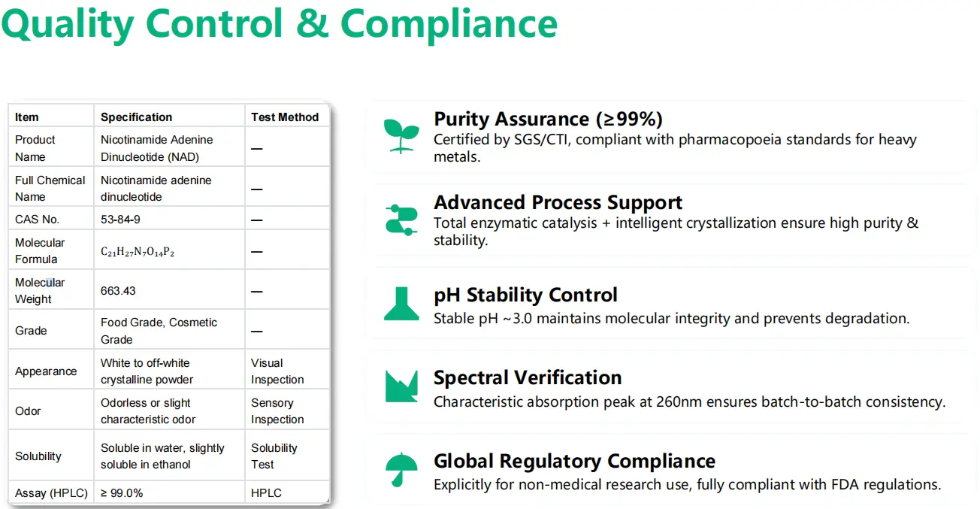The image size is (980, 509).
Task: Click the Assay (HPLC) ≥ 99.0% cell
Action: click(x=122, y=493)
